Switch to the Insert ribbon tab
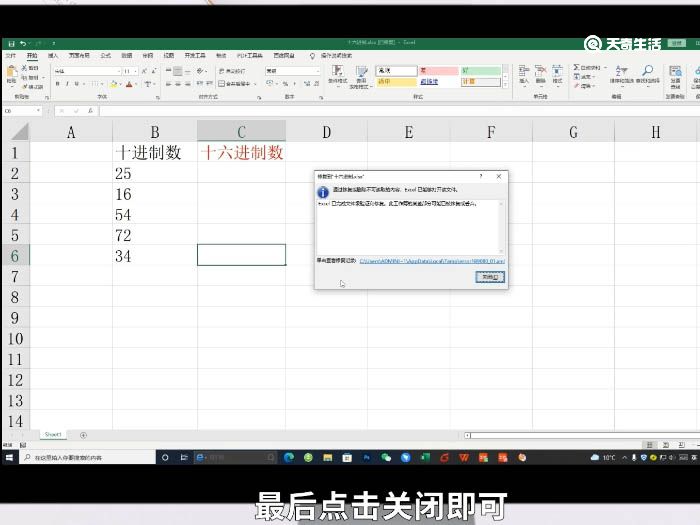Screen dimensions: 700x525 [x=53, y=55]
